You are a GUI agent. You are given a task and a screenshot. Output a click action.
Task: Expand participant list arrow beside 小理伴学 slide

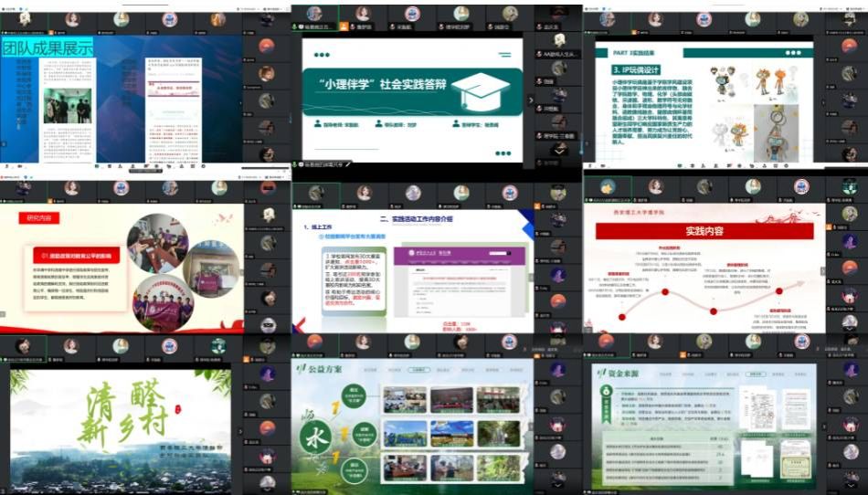pyautogui.click(x=531, y=100)
